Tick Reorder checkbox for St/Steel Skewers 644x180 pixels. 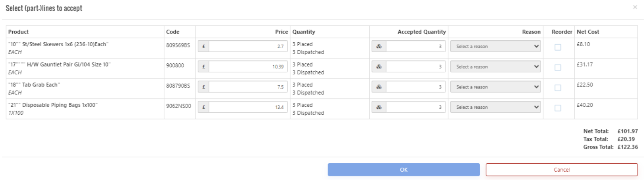click(558, 47)
